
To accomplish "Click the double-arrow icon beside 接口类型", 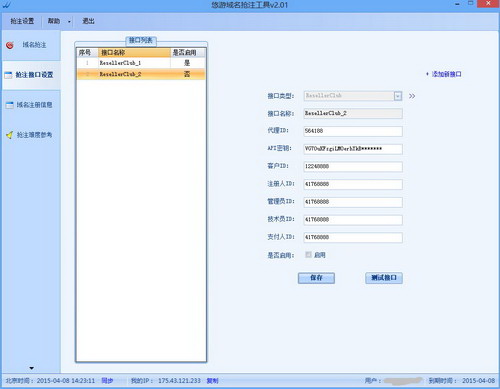I will 412,96.
